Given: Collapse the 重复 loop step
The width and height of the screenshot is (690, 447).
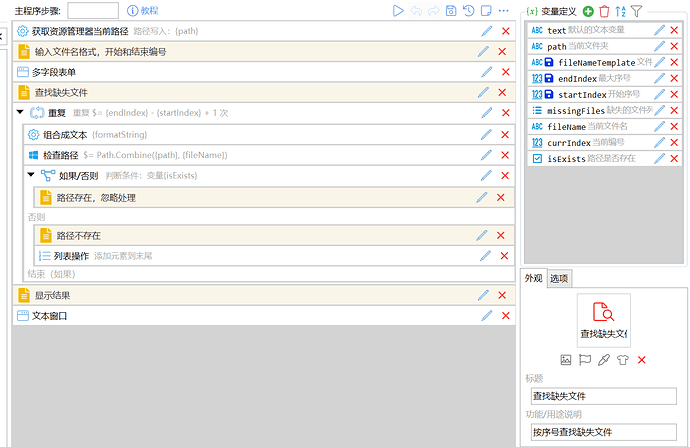Looking at the screenshot, I should (21, 113).
